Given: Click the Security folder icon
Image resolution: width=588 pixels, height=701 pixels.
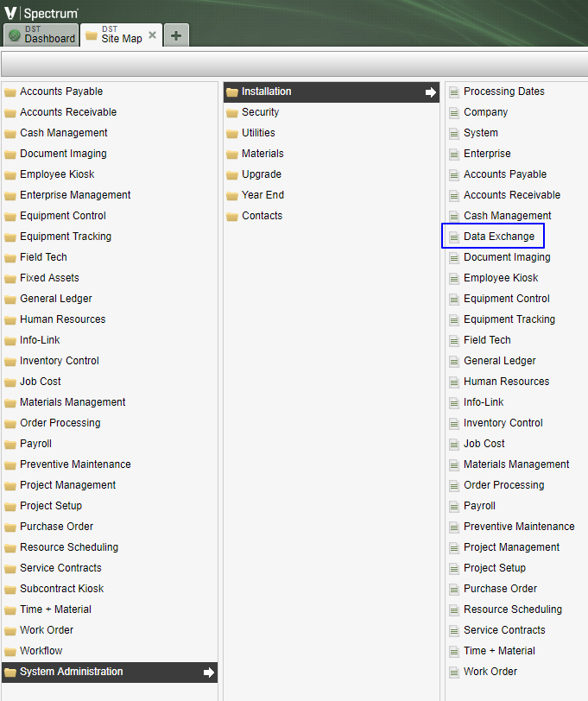Looking at the screenshot, I should (232, 112).
